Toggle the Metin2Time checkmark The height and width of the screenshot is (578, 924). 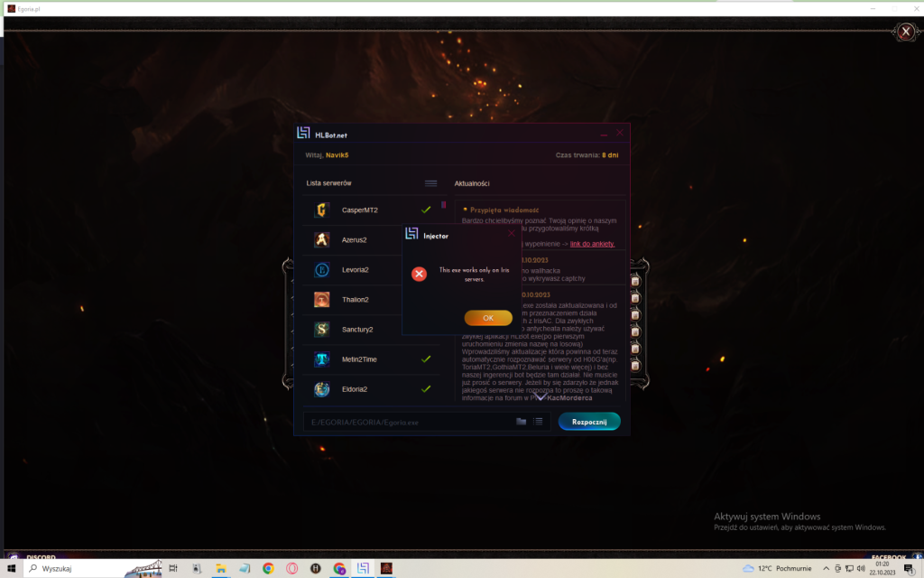pos(426,359)
